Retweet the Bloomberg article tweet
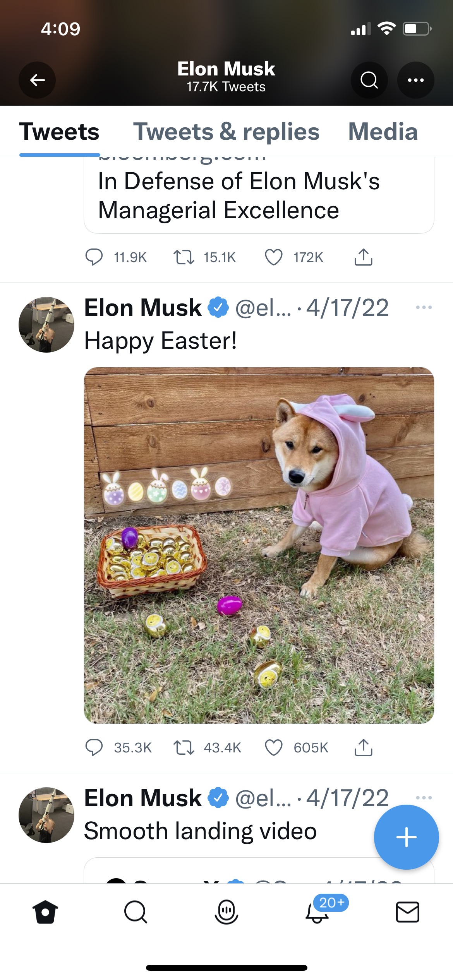This screenshot has width=453, height=980. (184, 257)
